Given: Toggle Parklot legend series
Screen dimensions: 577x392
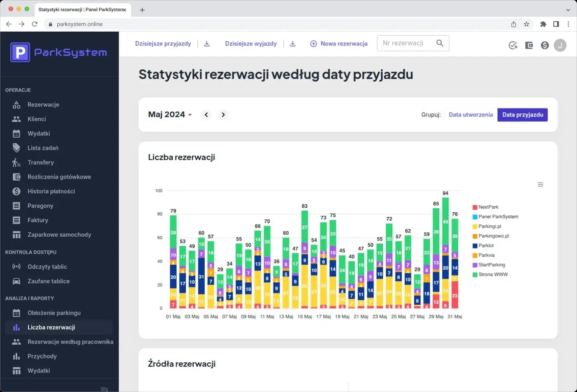Looking at the screenshot, I should [483, 246].
